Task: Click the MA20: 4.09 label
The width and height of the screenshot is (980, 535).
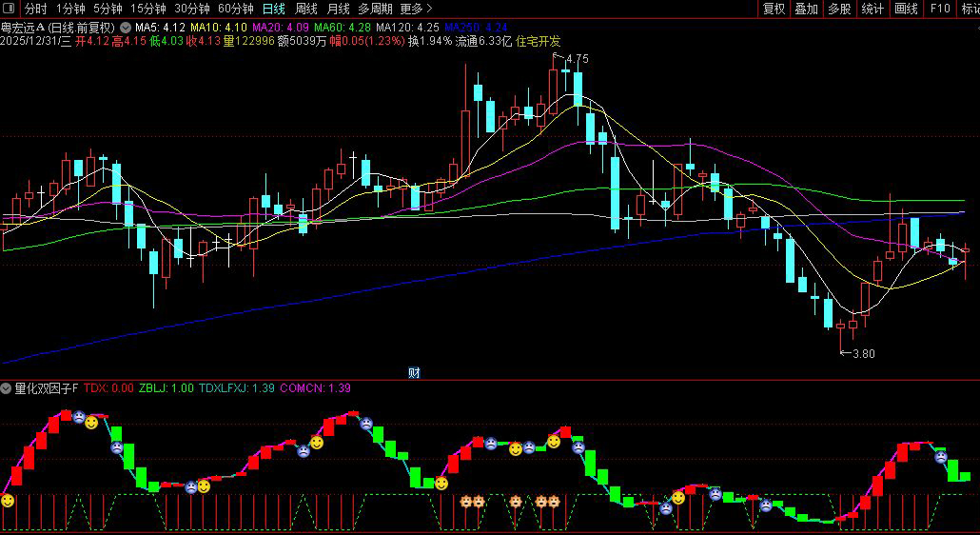Action: (281, 28)
